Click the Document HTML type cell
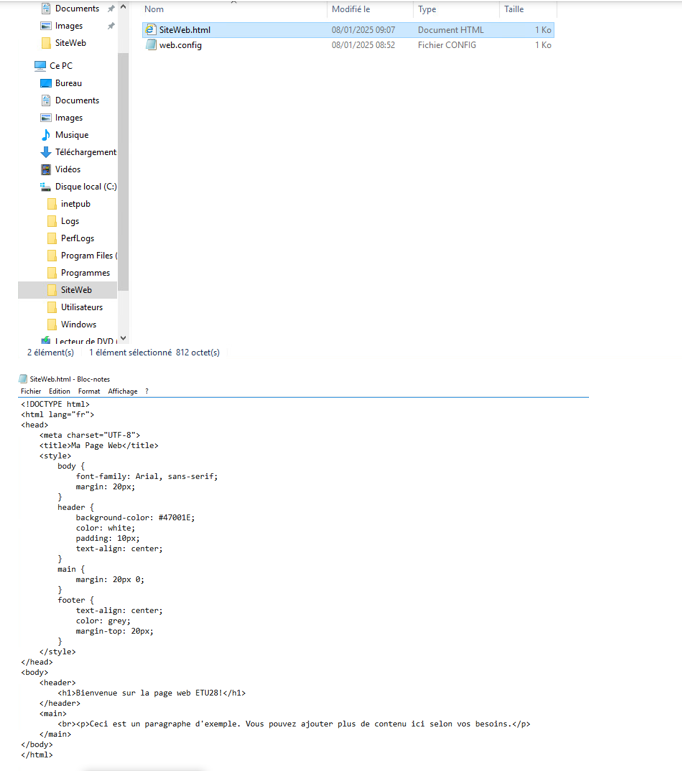The image size is (682, 771). [451, 30]
